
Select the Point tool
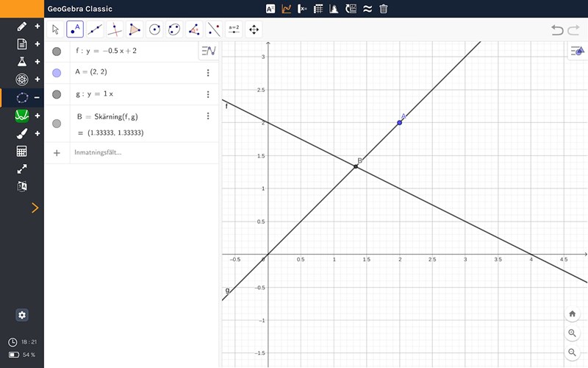(75, 29)
